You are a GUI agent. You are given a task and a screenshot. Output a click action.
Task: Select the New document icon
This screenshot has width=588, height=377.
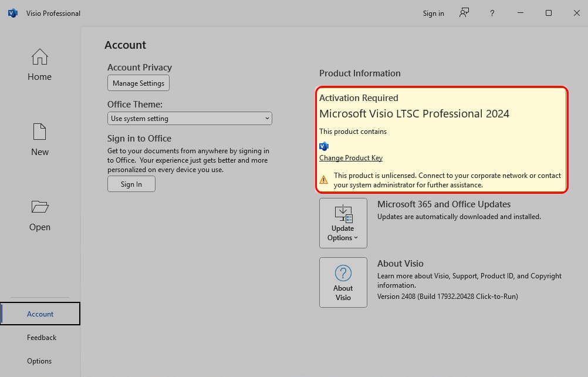40,132
